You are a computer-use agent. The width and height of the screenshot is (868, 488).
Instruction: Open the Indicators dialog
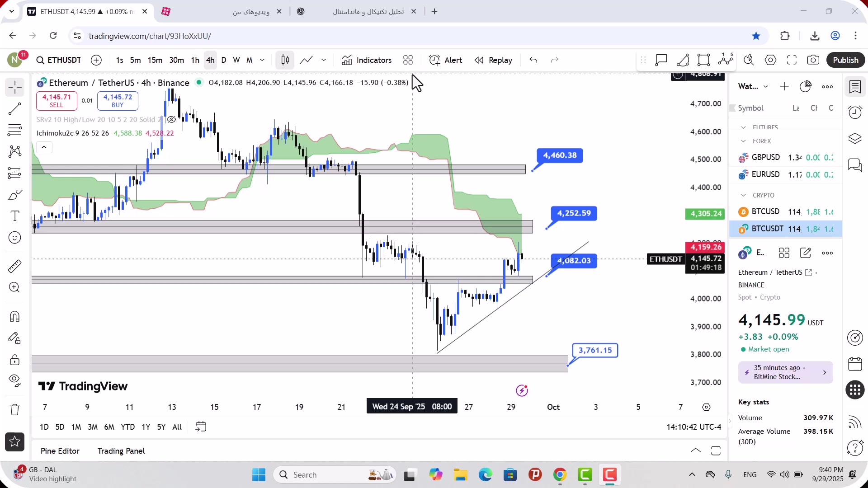(367, 60)
